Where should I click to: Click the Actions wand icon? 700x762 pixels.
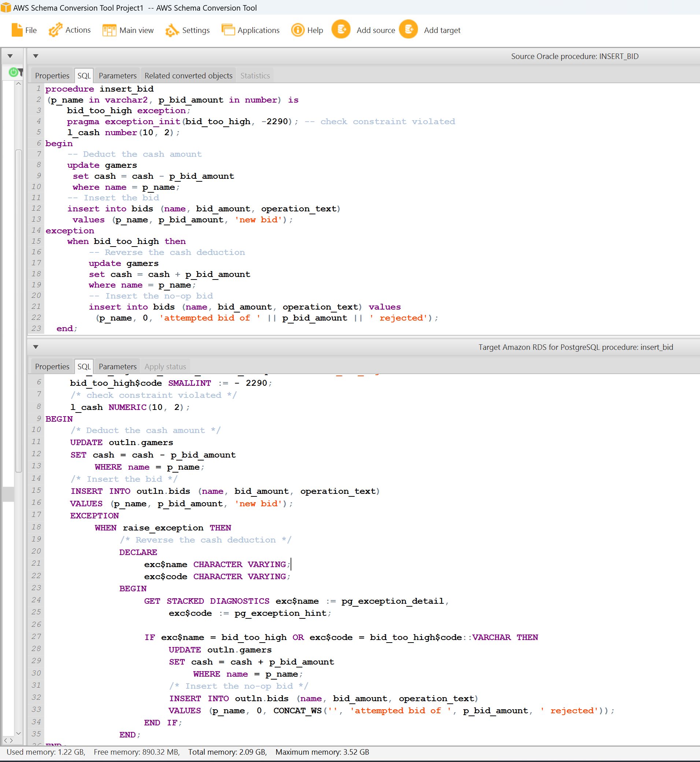pos(55,30)
